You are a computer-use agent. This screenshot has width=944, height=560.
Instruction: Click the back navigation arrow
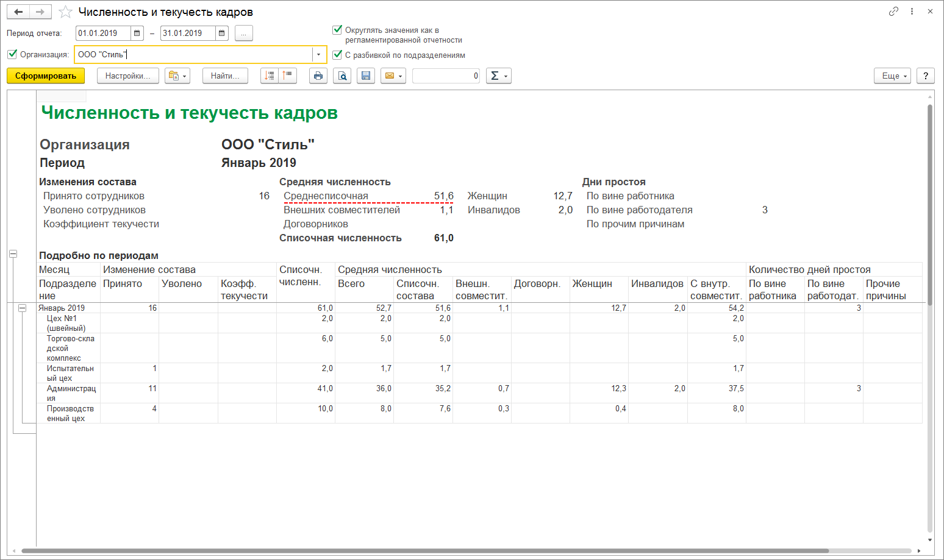(18, 12)
